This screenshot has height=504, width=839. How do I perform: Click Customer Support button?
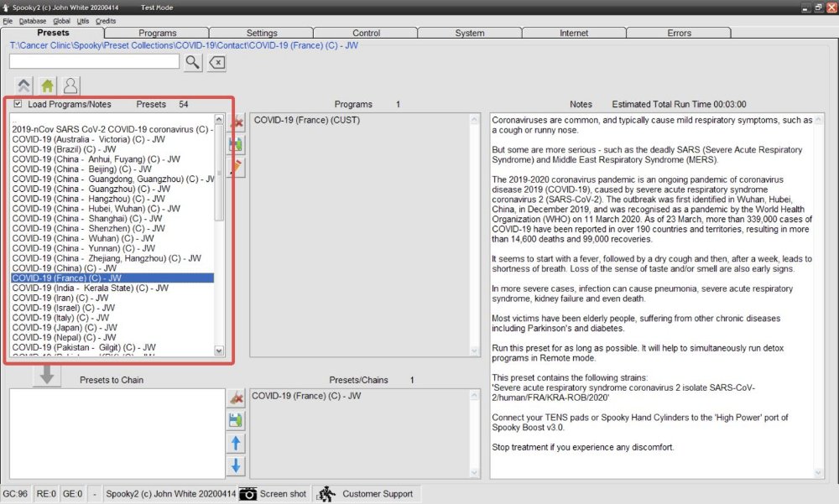pyautogui.click(x=367, y=494)
